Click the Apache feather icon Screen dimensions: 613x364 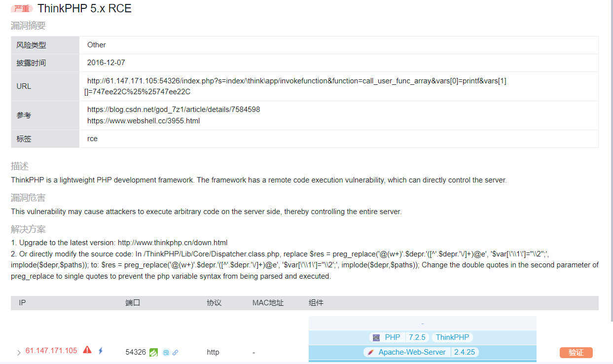370,352
